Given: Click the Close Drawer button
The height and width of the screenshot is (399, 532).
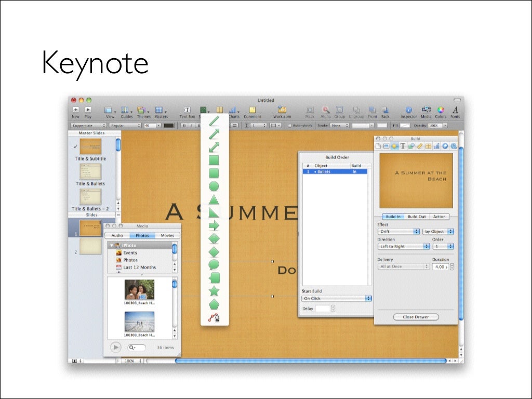Looking at the screenshot, I should point(416,317).
